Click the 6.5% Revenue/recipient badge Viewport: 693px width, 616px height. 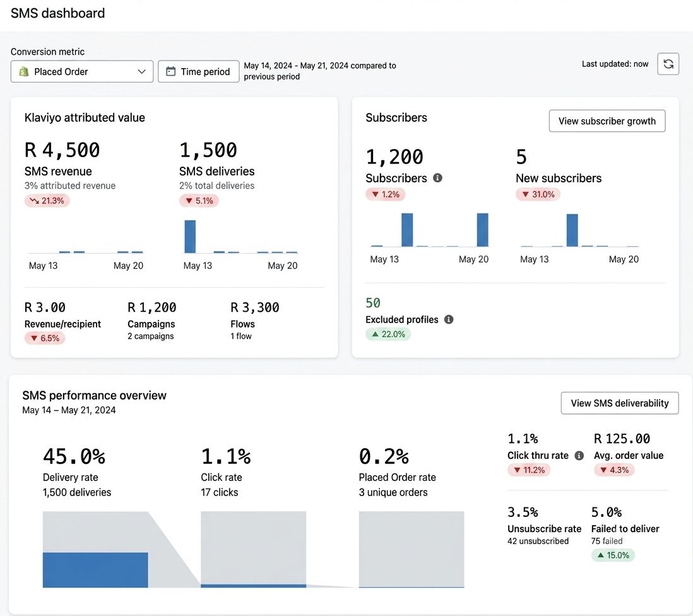point(45,338)
